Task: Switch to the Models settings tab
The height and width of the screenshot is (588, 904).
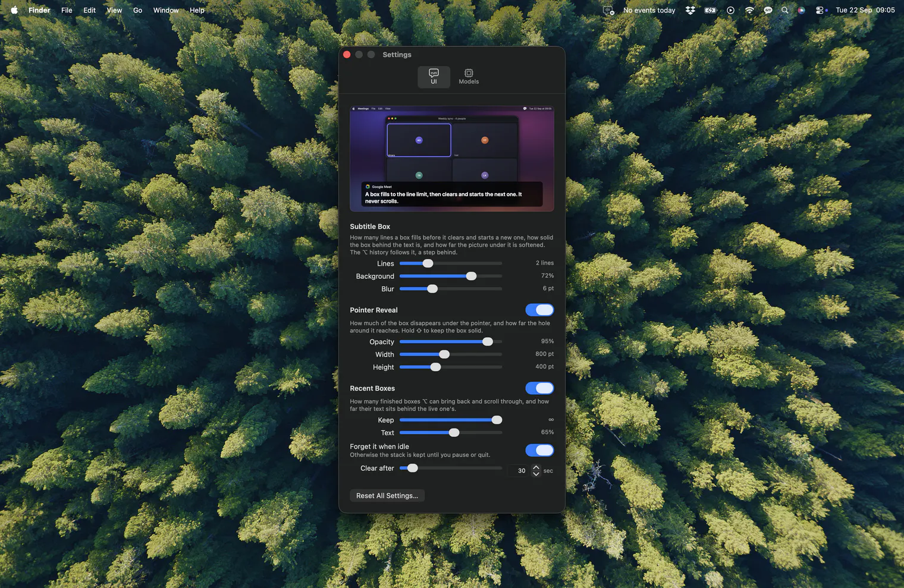Action: [469, 77]
